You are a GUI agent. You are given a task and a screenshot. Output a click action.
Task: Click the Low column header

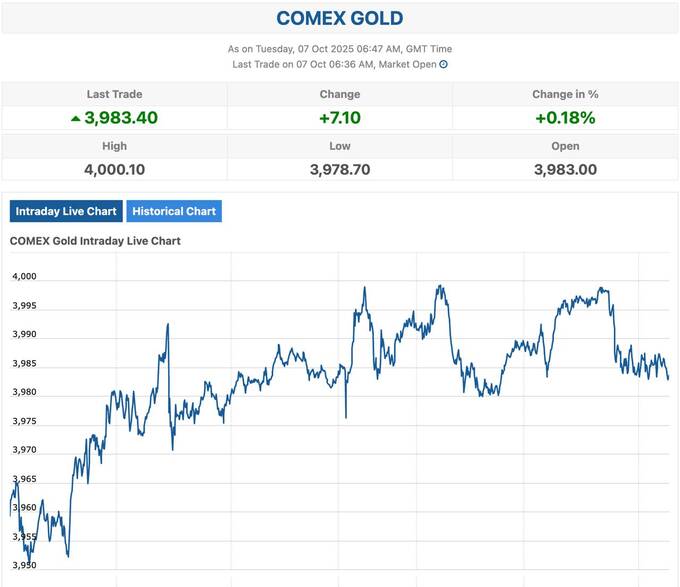[340, 145]
